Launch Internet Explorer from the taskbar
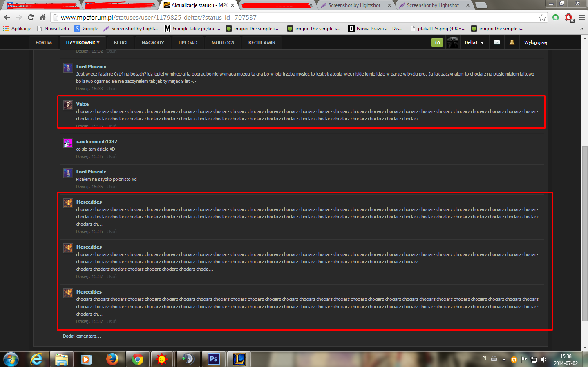 37,359
